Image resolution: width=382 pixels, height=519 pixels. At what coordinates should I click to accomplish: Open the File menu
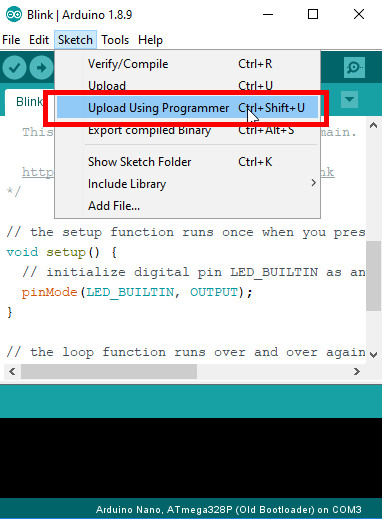[11, 40]
